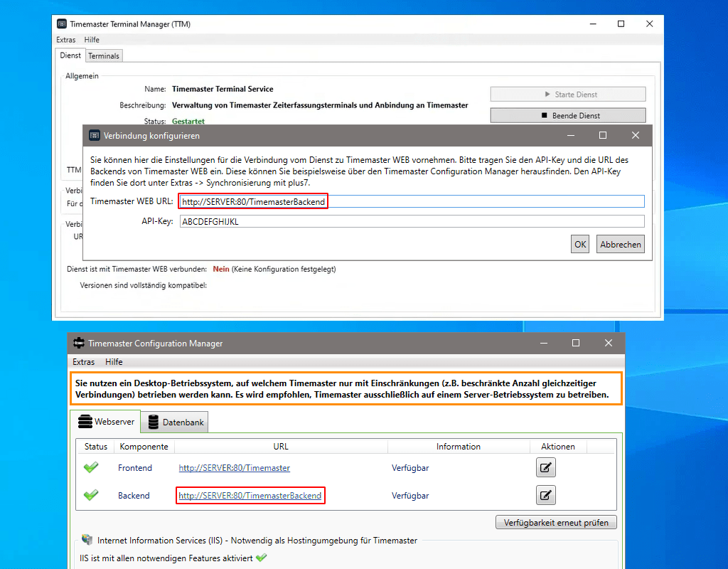The width and height of the screenshot is (728, 569).
Task: Click the Timemaster Terminal Manager title bar icon
Action: pos(62,24)
